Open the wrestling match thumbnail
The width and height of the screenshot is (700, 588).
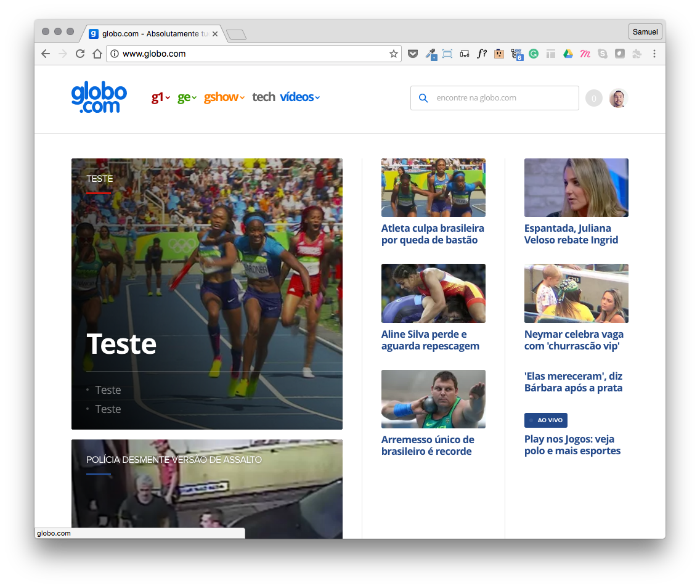point(433,293)
